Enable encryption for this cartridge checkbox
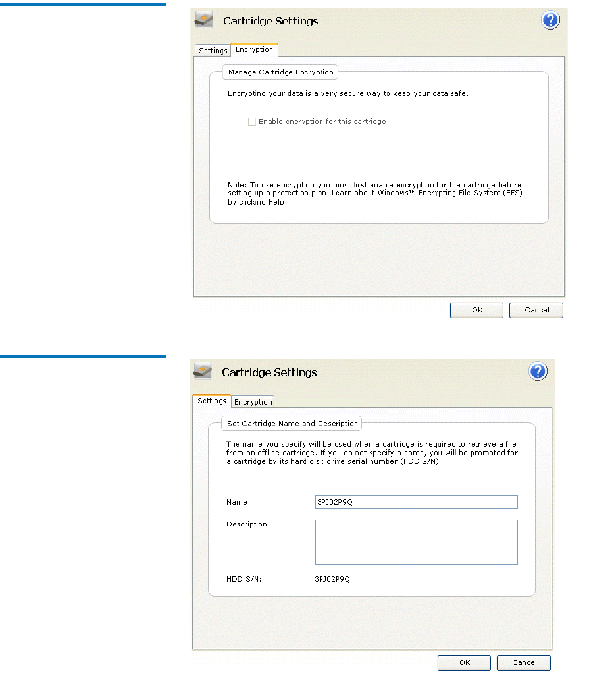616x673 pixels. pyautogui.click(x=252, y=122)
